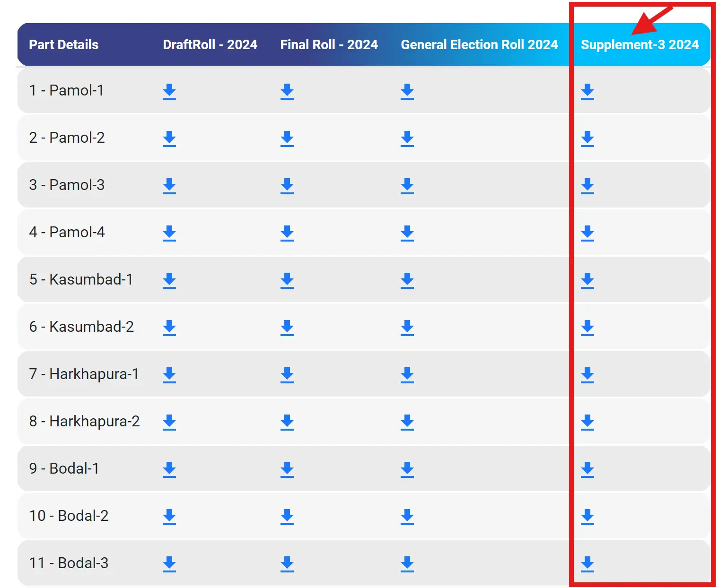This screenshot has height=588, width=719.
Task: Download Supplement-3 2024 for 3 - Pamol-3
Action: (587, 186)
